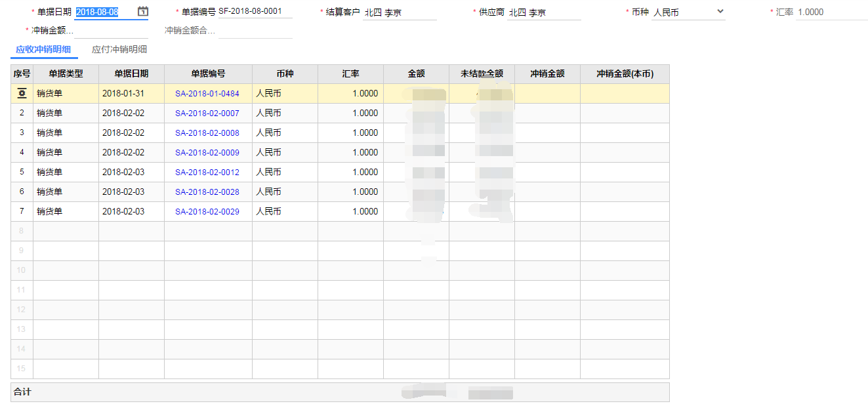
Task: Switch to the 应付冲销明细 tab
Action: coord(119,50)
